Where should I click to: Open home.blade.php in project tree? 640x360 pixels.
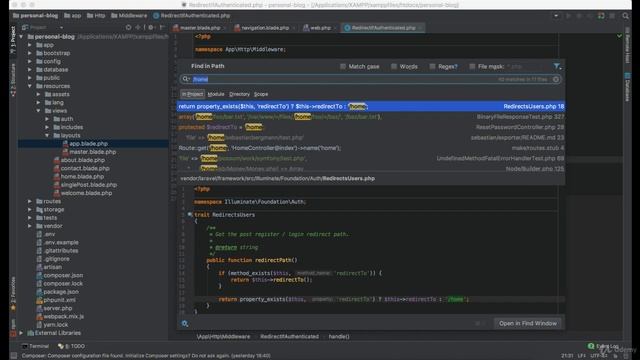tap(79, 176)
